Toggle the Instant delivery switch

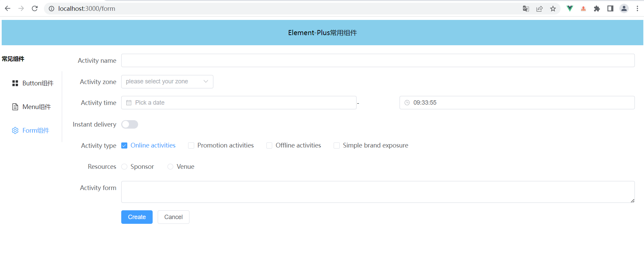[x=130, y=125]
